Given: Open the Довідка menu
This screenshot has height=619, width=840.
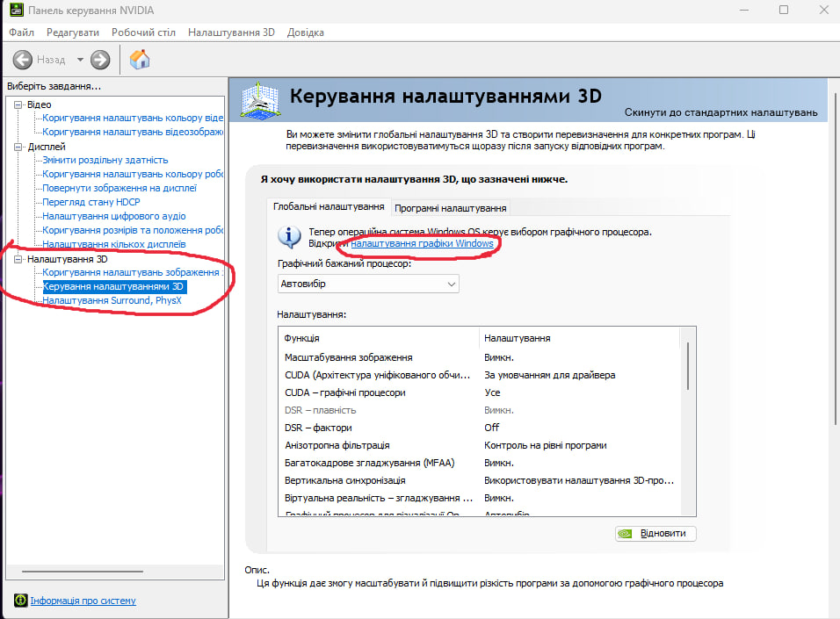Looking at the screenshot, I should [306, 32].
